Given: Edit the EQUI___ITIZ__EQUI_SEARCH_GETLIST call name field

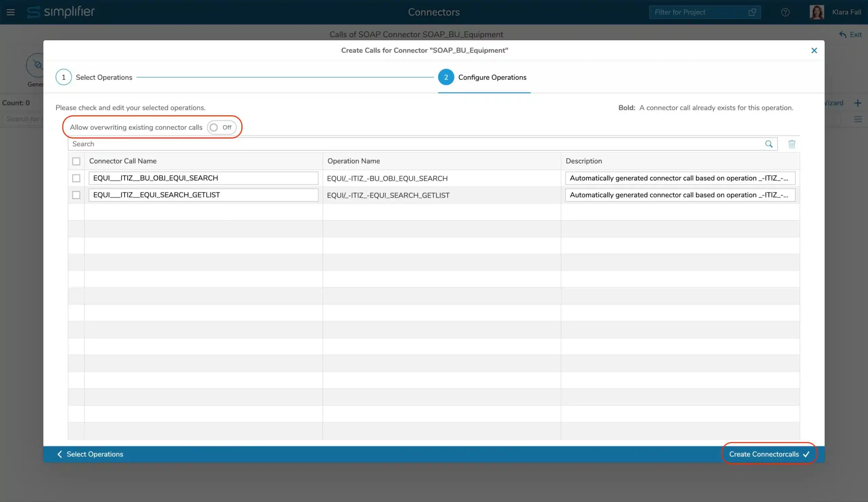Looking at the screenshot, I should click(203, 195).
